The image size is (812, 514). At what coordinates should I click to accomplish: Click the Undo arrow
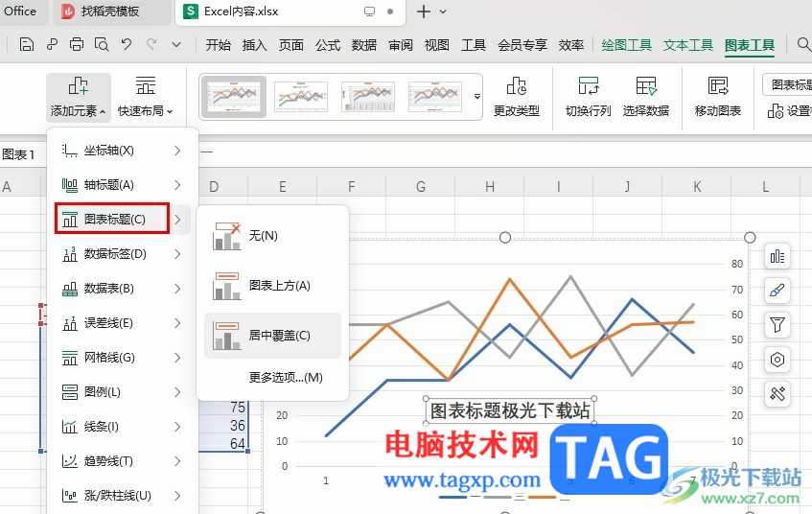point(127,44)
